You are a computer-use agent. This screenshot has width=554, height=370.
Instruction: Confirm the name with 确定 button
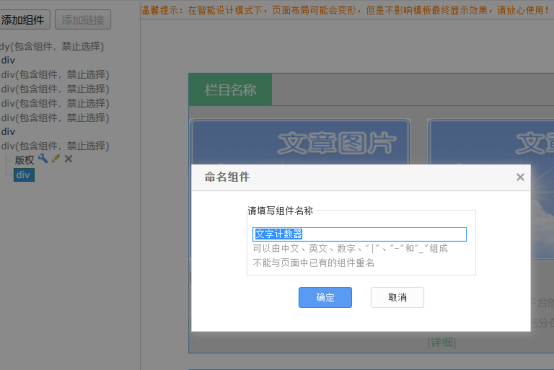(325, 297)
